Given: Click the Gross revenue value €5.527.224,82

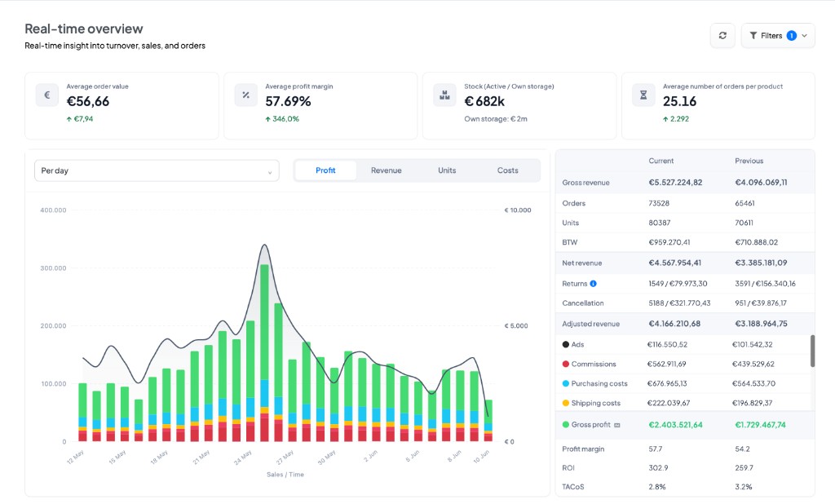Looking at the screenshot, I should coord(675,183).
